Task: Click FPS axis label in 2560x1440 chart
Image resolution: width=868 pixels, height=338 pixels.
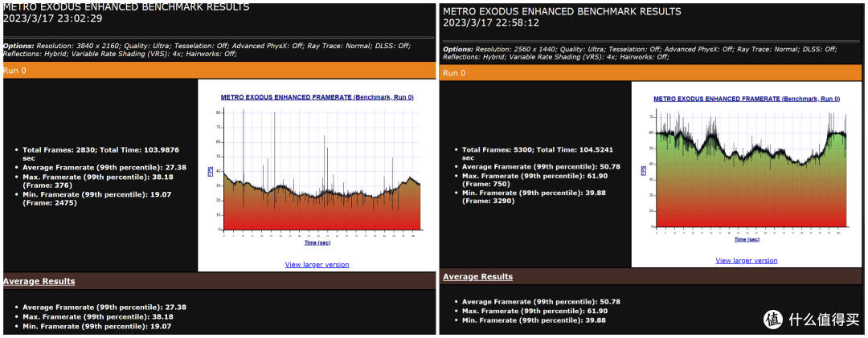Action: (x=644, y=170)
